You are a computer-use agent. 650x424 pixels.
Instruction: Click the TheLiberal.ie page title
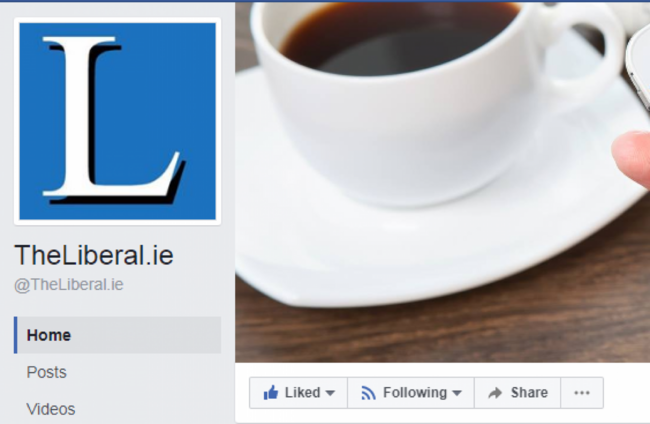click(94, 255)
